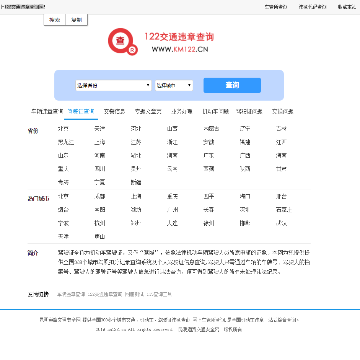Select 云南 province link

click(172, 169)
